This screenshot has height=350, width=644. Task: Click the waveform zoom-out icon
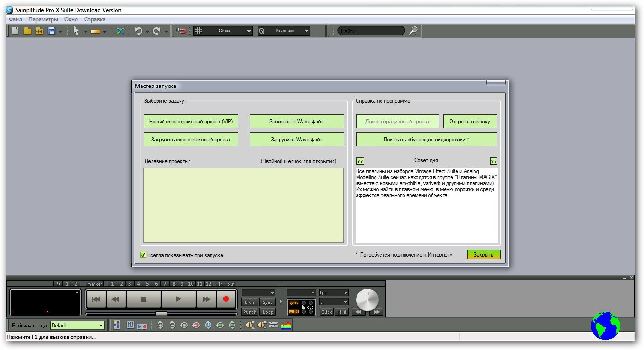click(x=262, y=325)
